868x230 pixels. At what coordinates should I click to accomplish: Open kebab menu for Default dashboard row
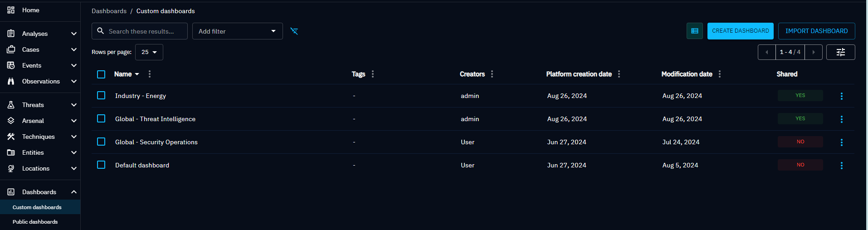pyautogui.click(x=841, y=166)
